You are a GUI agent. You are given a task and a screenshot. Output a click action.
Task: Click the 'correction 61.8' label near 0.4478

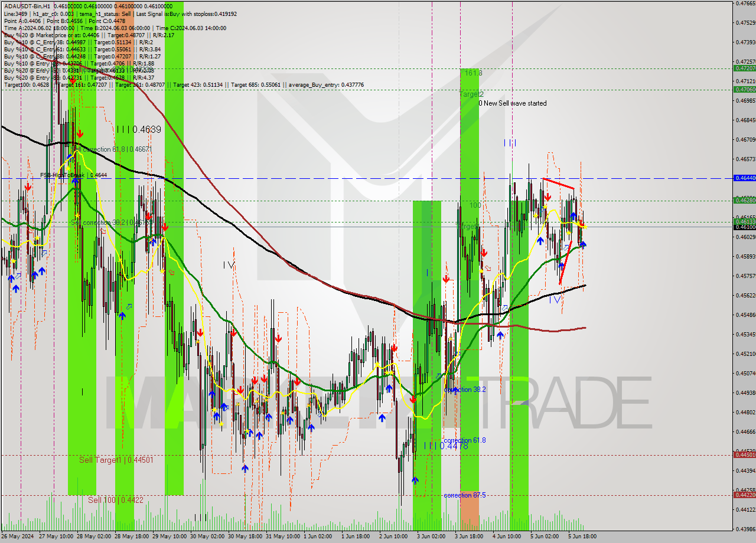point(465,440)
